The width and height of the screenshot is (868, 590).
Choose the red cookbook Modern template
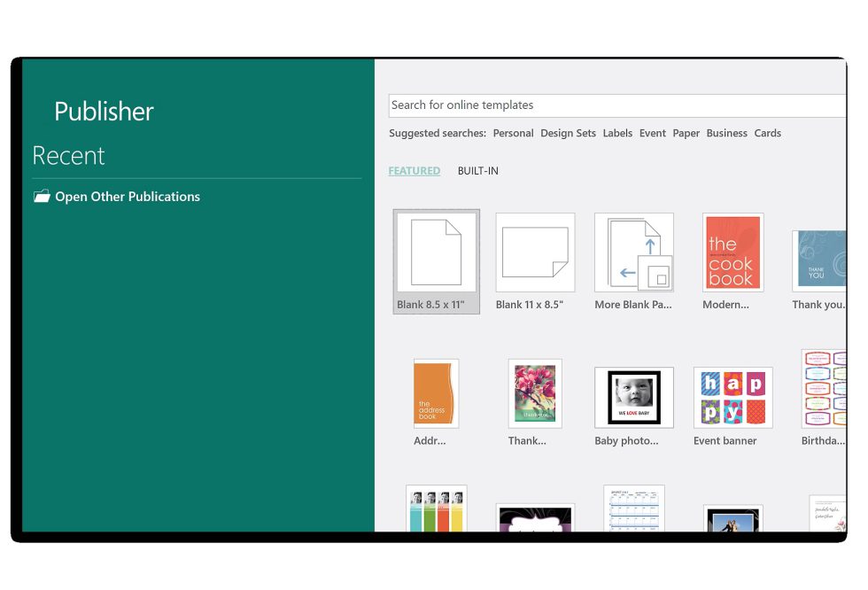[732, 252]
